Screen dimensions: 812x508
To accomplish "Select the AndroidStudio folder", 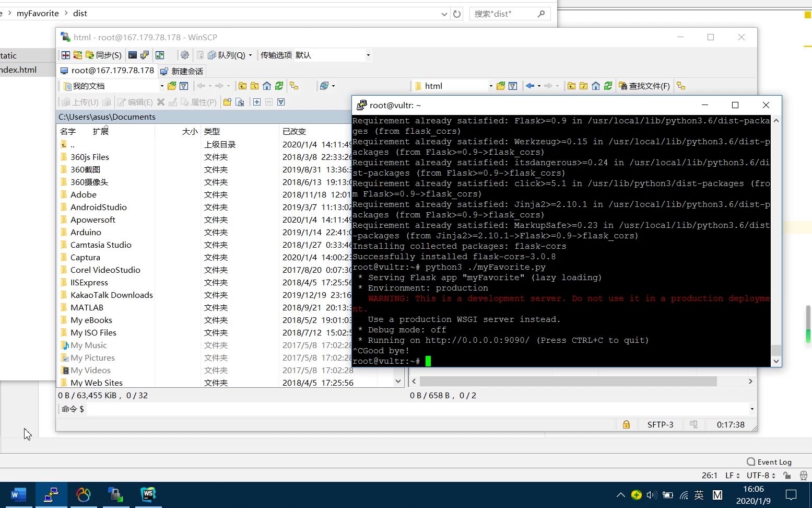I will click(x=99, y=207).
